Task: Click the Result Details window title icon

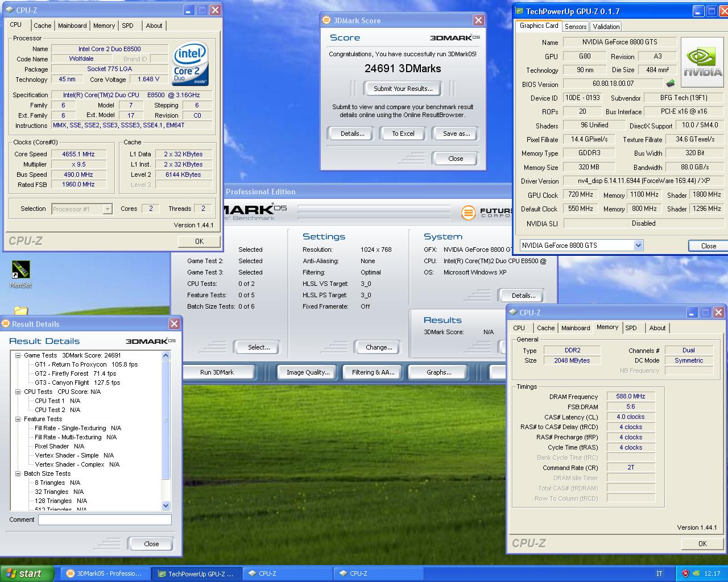Action: 6,323
